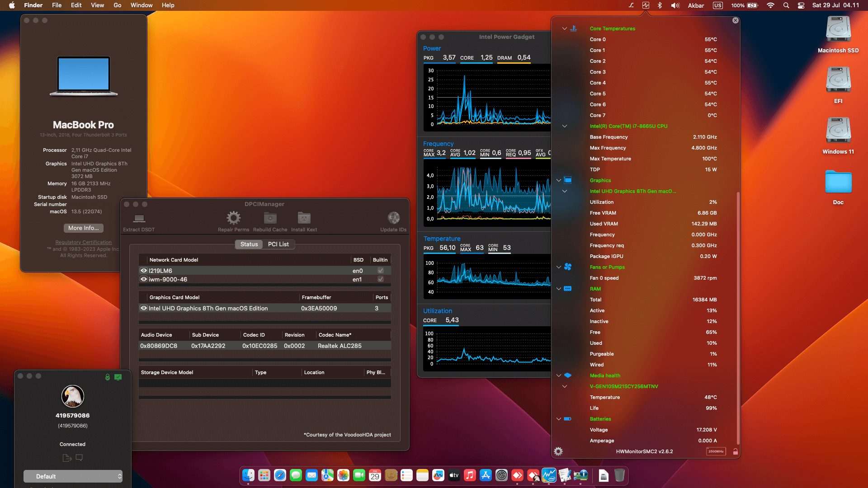Open the Edit menu
Viewport: 868px width, 488px height.
click(x=76, y=5)
